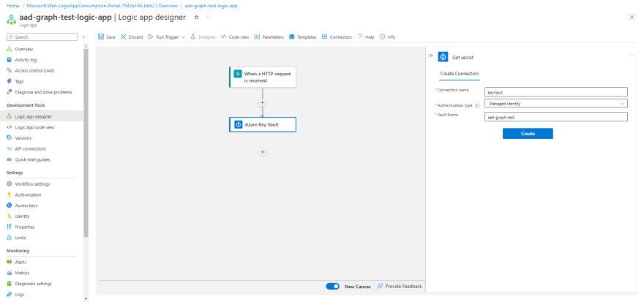This screenshot has width=644, height=302.
Task: Open the Parameters toolbar item
Action: tap(269, 37)
